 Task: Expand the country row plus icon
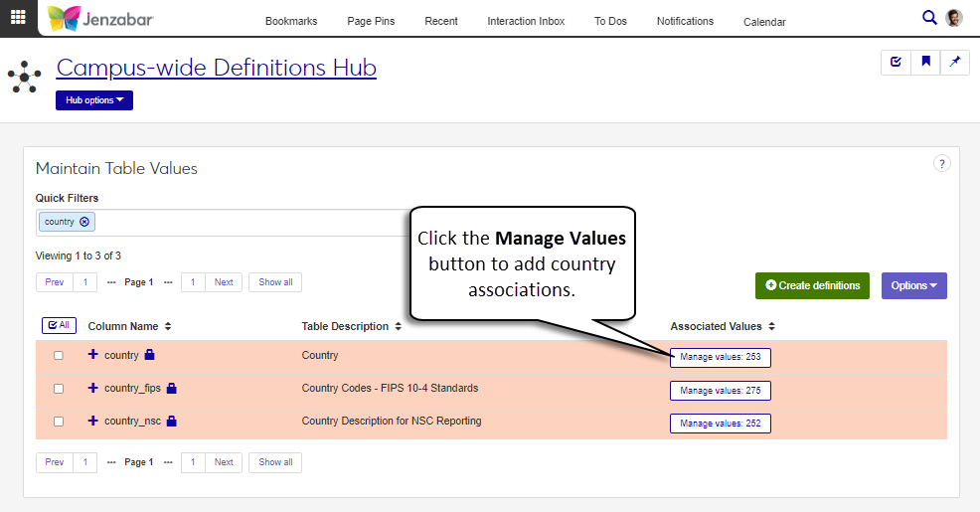coord(93,355)
